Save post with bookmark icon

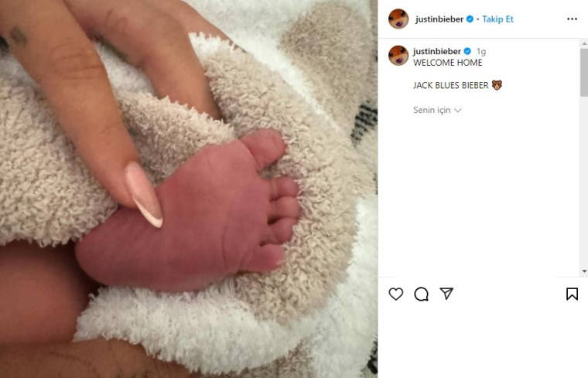point(572,294)
